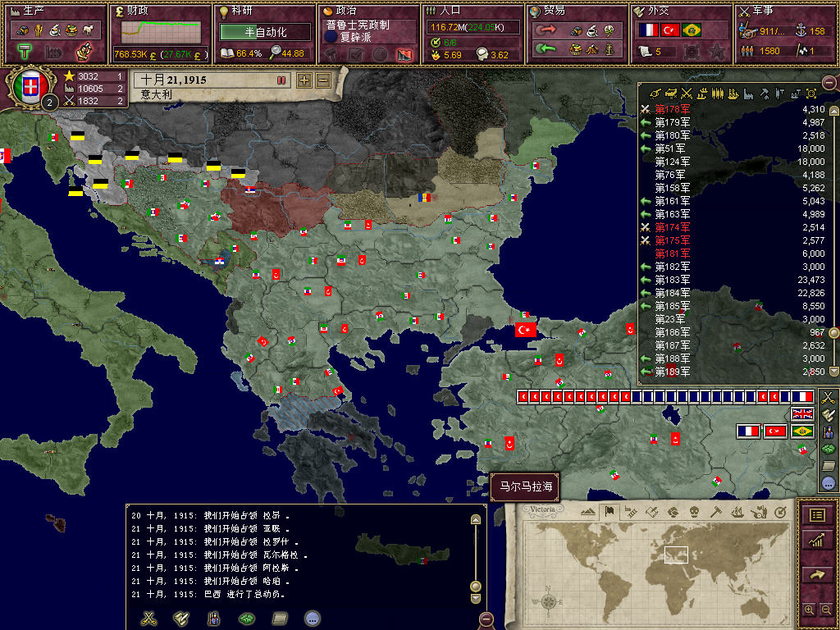
Task: Collapse the message log with minus button
Action: click(486, 619)
